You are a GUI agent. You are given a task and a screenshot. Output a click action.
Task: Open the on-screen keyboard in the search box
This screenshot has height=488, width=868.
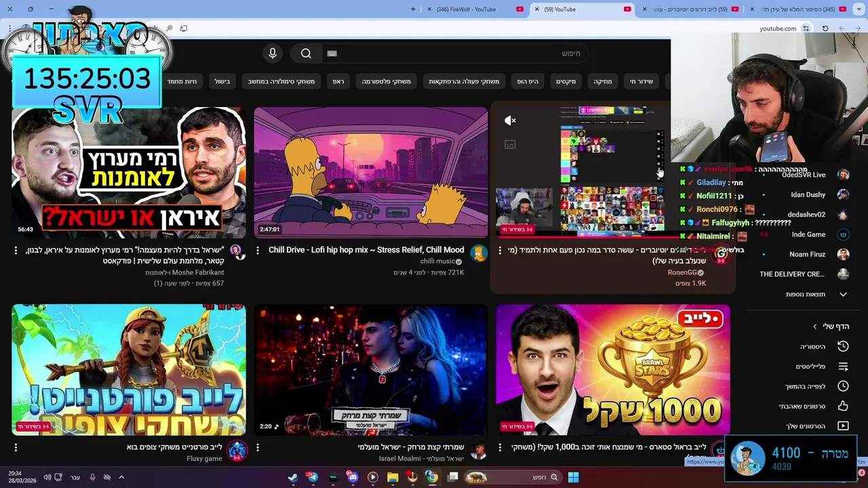point(332,54)
